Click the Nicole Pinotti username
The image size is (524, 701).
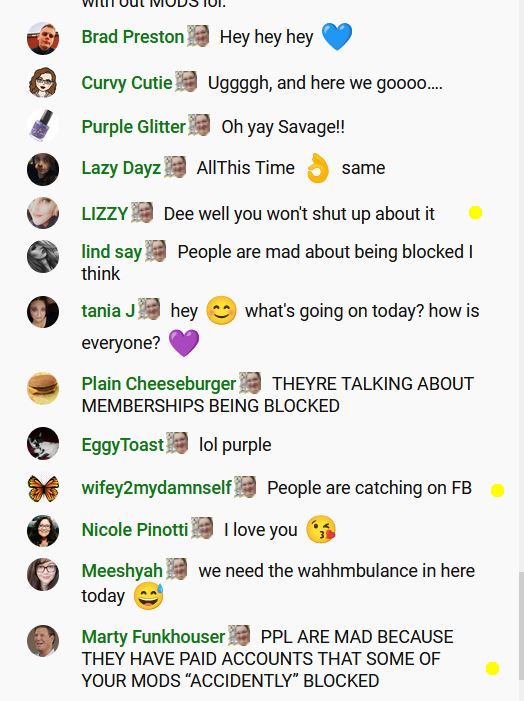pos(135,530)
